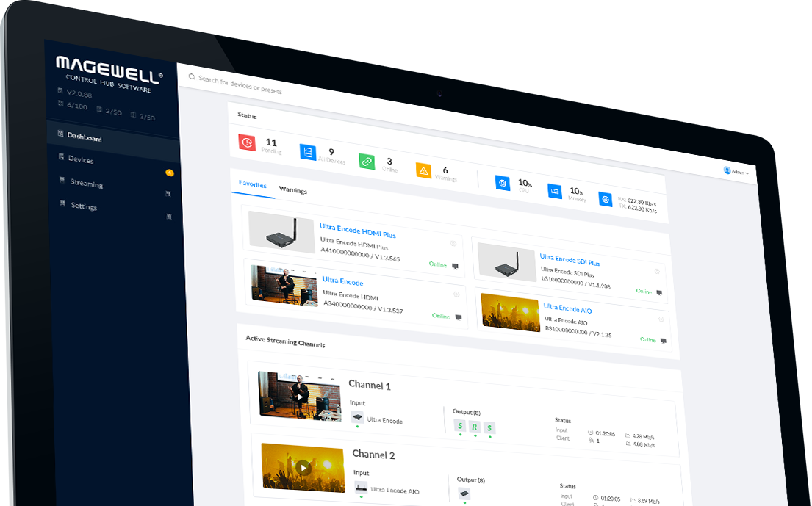The height and width of the screenshot is (506, 812).
Task: Switch to the Favorites tab
Action: (x=253, y=184)
